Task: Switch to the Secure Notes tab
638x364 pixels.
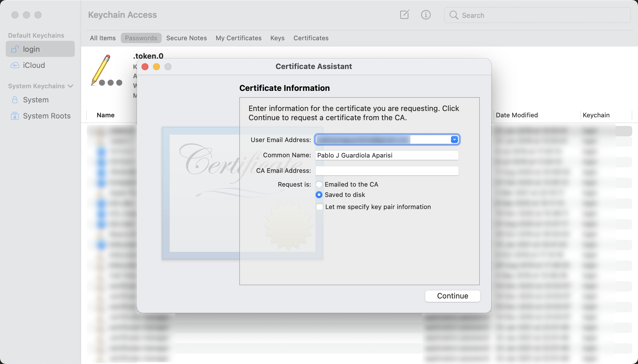Action: click(x=186, y=38)
